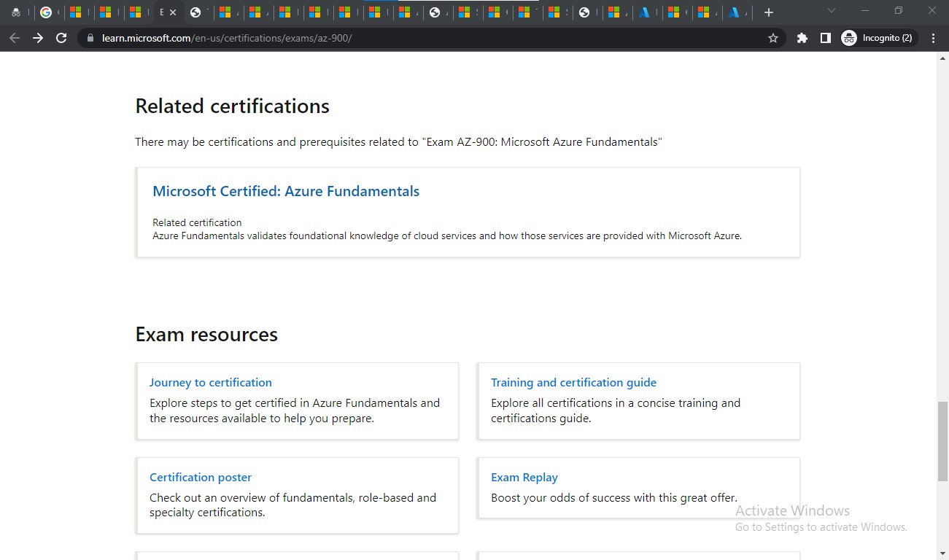Click the Incognito profile badge
This screenshot has width=949, height=560.
click(x=878, y=37)
